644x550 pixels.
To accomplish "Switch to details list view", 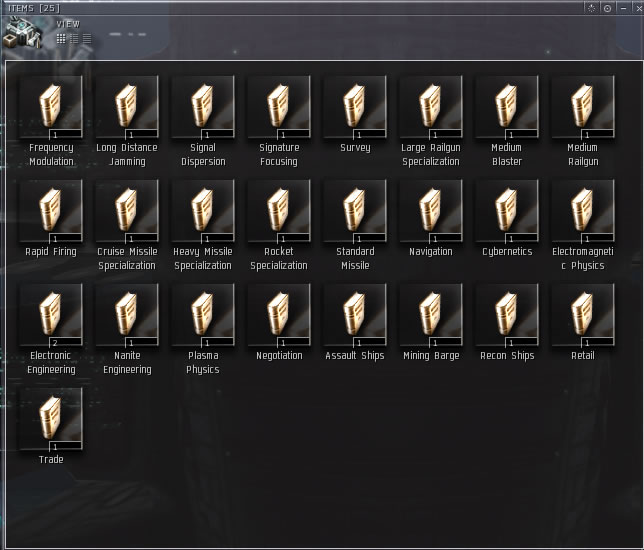I will pyautogui.click(x=74, y=39).
